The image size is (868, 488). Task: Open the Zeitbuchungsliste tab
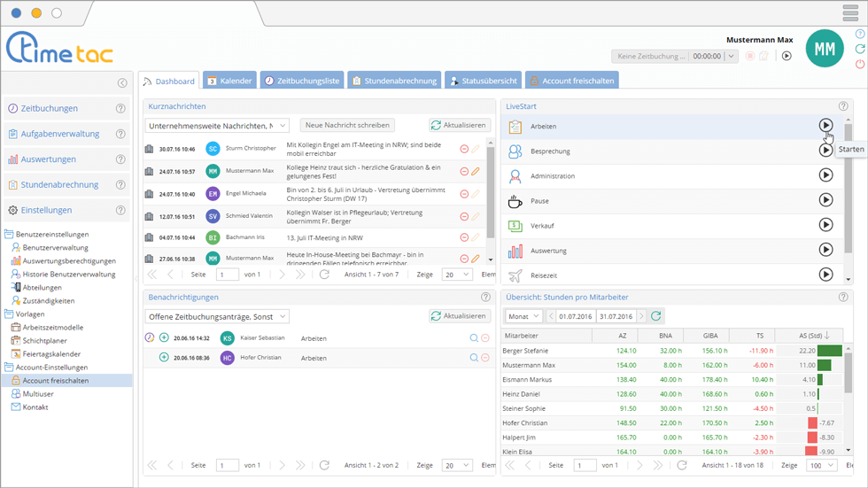tap(301, 81)
